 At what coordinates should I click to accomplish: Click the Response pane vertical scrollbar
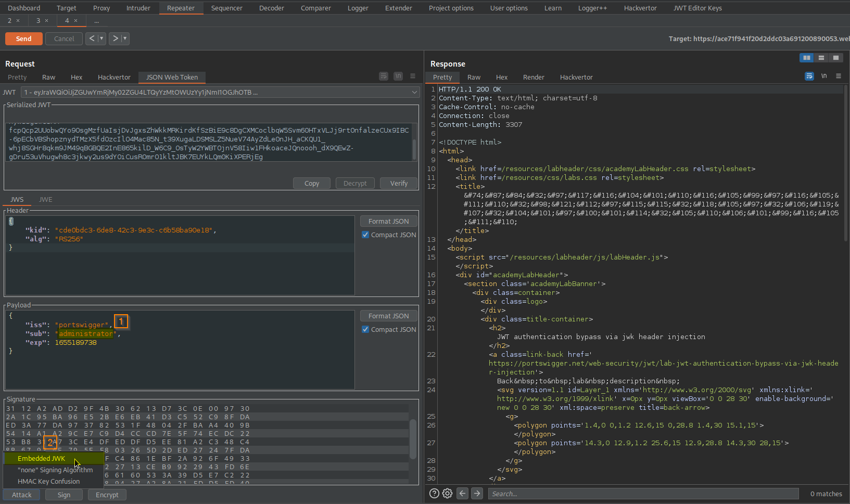pyautogui.click(x=846, y=163)
